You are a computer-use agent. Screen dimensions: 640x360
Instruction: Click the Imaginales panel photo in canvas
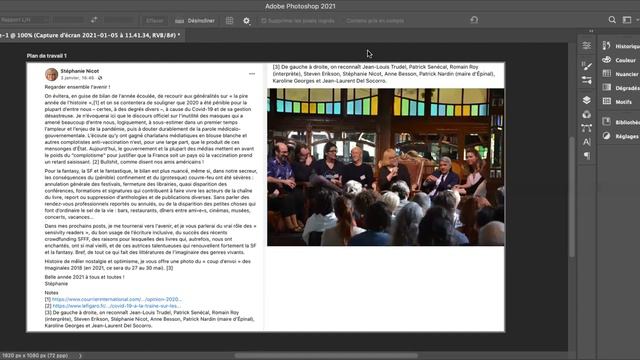(386, 167)
